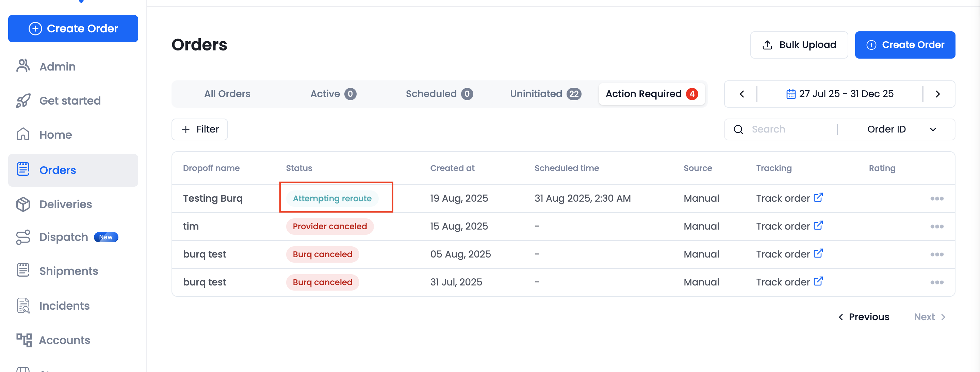The width and height of the screenshot is (980, 372).
Task: Select the Scheduled orders tab
Action: [x=439, y=94]
